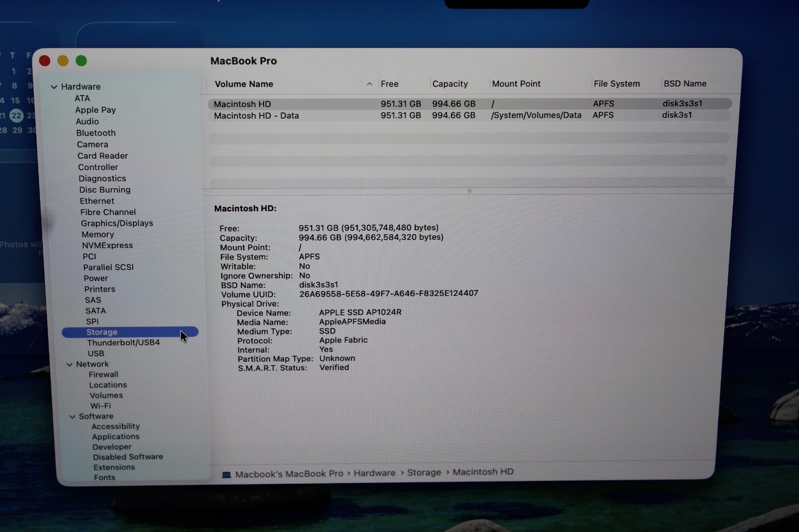Sort by Free column header
Image resolution: width=799 pixels, height=532 pixels.
tap(390, 84)
